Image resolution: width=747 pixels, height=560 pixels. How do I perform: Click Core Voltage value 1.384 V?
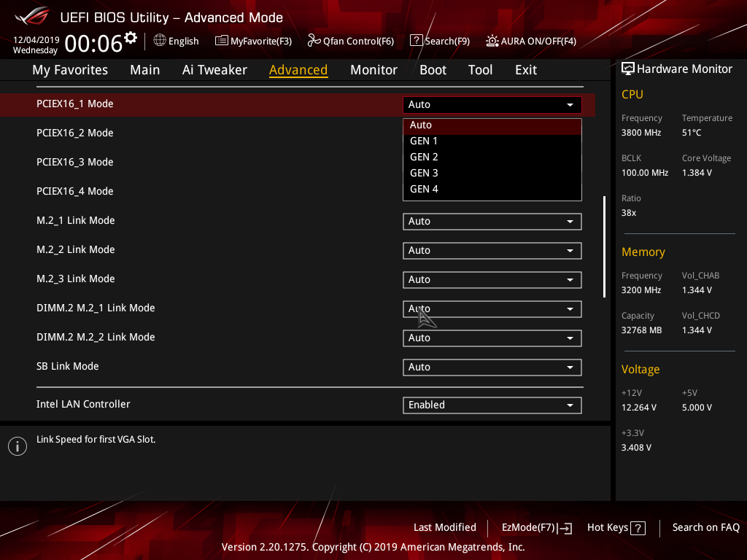[x=697, y=173]
